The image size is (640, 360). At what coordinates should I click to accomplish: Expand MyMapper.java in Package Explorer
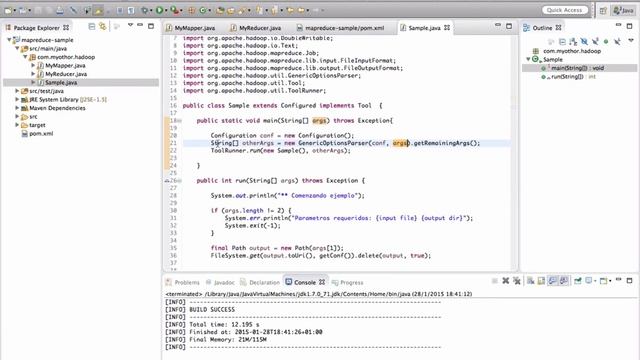pos(33,65)
